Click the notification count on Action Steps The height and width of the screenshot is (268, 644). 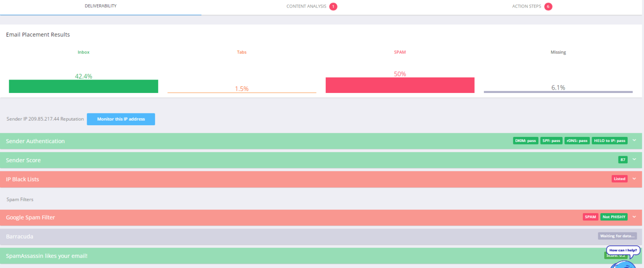pos(548,6)
